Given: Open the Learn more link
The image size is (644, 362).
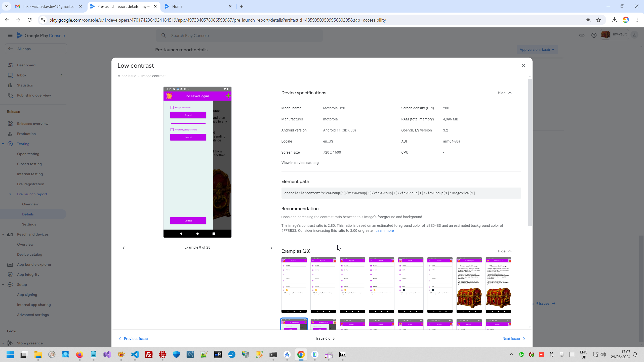Looking at the screenshot, I should click(384, 231).
